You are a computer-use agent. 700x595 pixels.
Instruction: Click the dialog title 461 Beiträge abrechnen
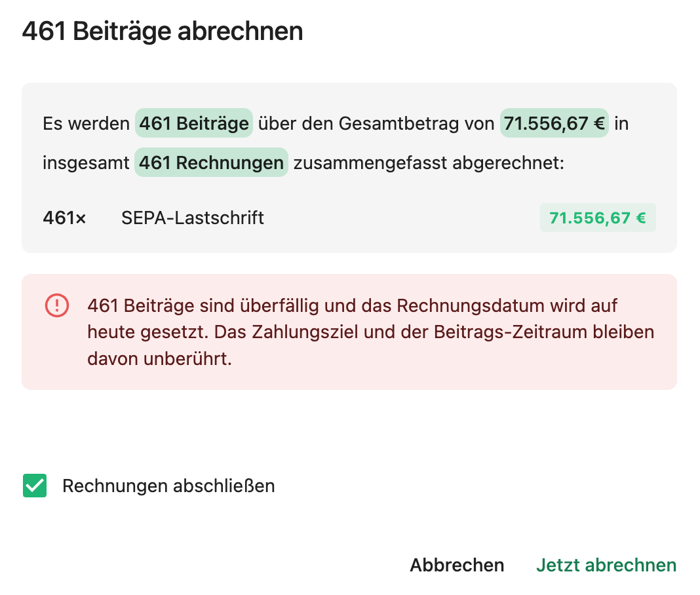tap(163, 31)
